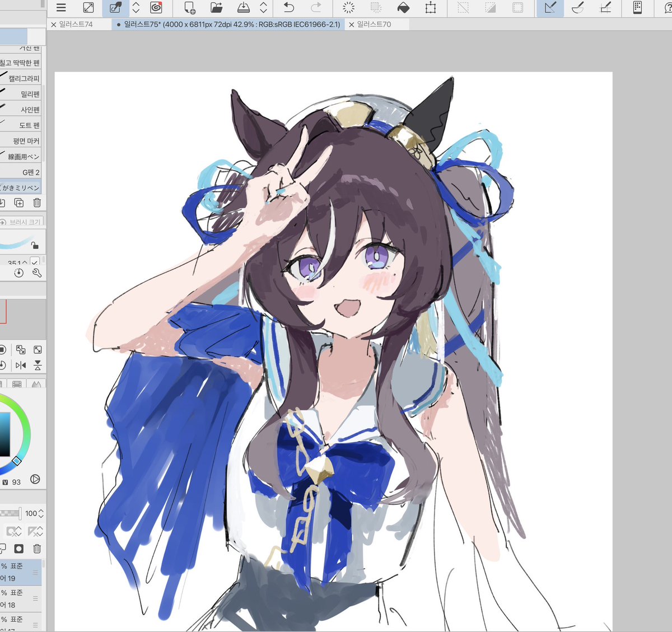Click the clear layer burst icon
The image size is (672, 632).
348,8
